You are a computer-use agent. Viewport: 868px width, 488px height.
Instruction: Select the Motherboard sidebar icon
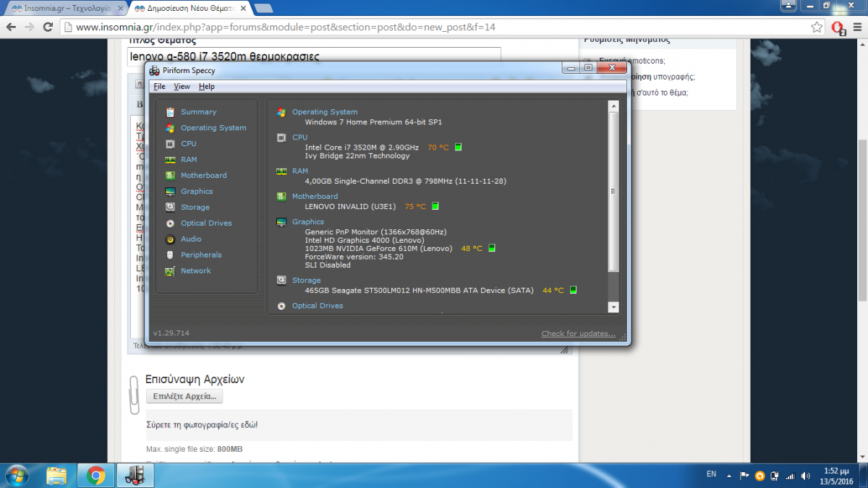(x=170, y=176)
